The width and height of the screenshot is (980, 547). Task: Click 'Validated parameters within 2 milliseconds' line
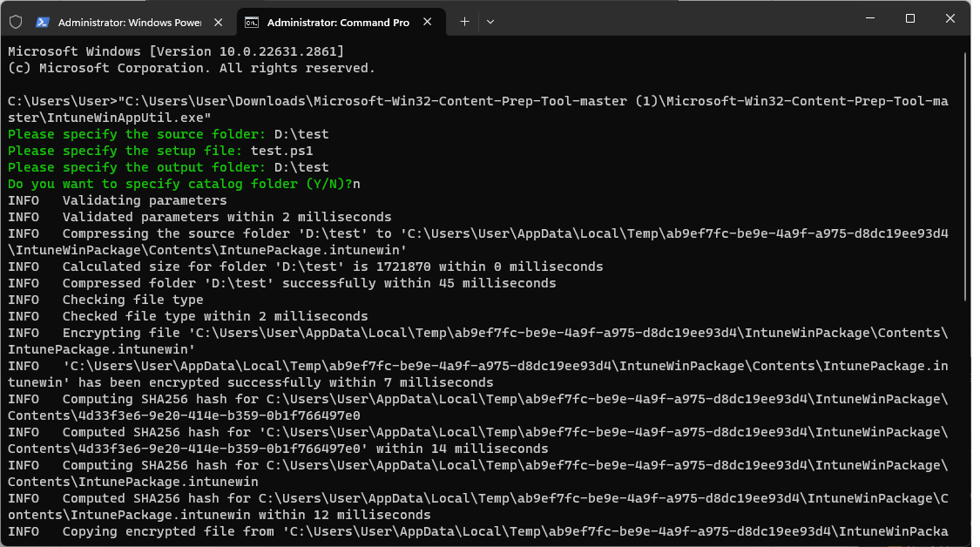pyautogui.click(x=199, y=217)
